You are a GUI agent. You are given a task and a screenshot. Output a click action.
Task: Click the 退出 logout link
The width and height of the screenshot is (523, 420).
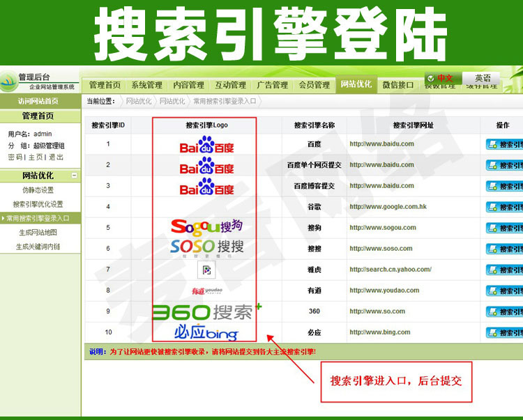pyautogui.click(x=56, y=157)
